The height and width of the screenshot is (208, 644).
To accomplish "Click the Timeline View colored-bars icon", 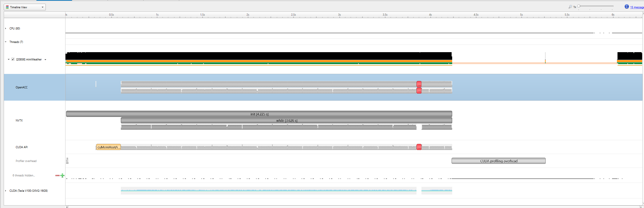I will click(x=7, y=7).
